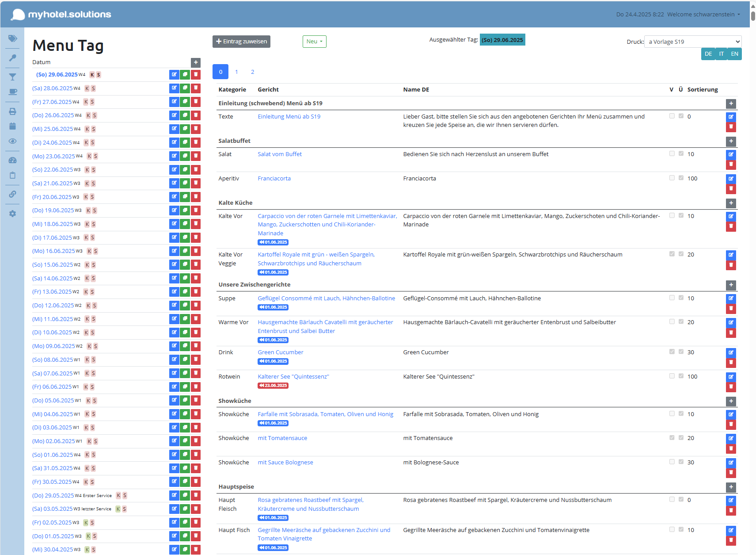This screenshot has width=756, height=555.
Task: Click the red 23.06.2025 date badge
Action: pos(273,386)
